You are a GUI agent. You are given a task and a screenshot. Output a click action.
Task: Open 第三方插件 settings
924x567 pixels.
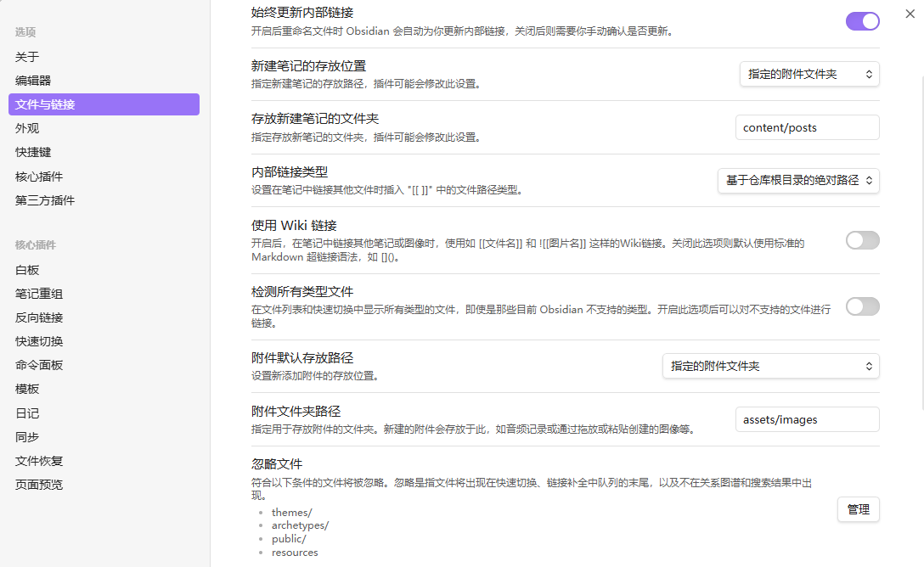(45, 200)
